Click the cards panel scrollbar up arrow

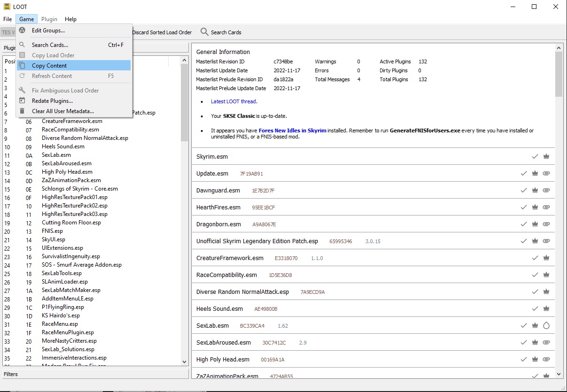click(x=559, y=48)
